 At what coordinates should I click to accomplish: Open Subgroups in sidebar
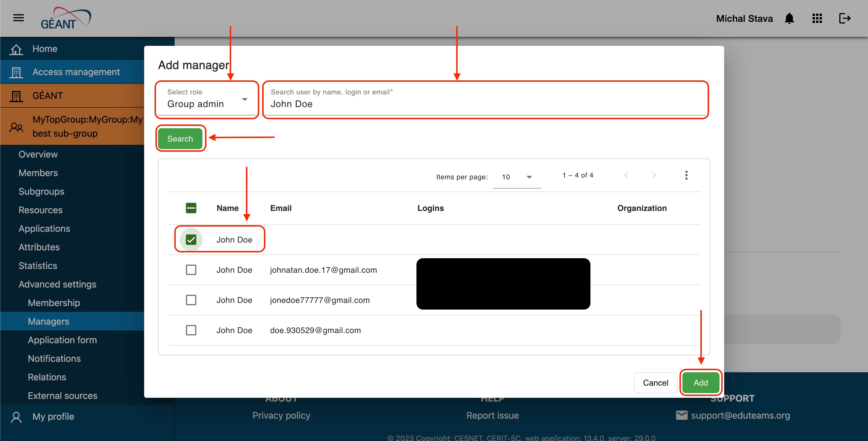[41, 191]
